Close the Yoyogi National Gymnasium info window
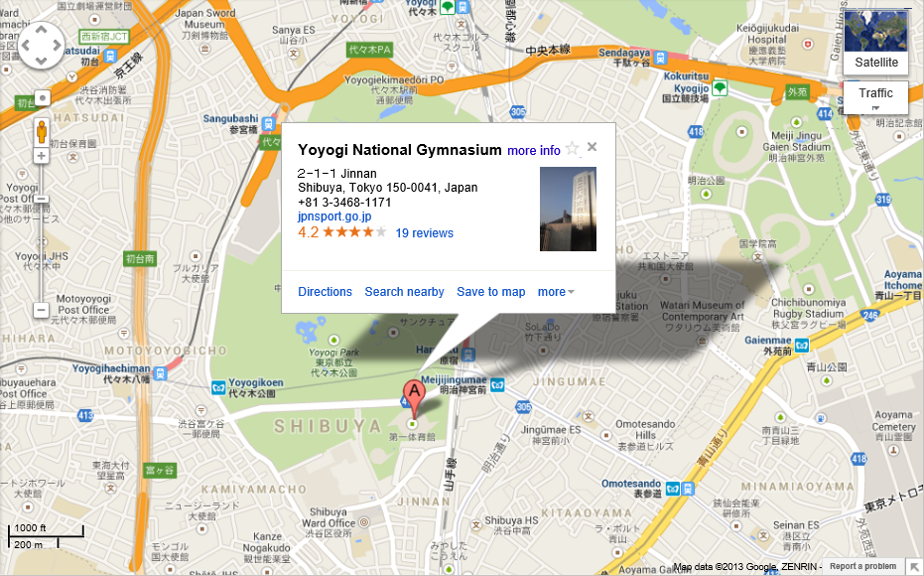This screenshot has height=576, width=924. tap(593, 147)
